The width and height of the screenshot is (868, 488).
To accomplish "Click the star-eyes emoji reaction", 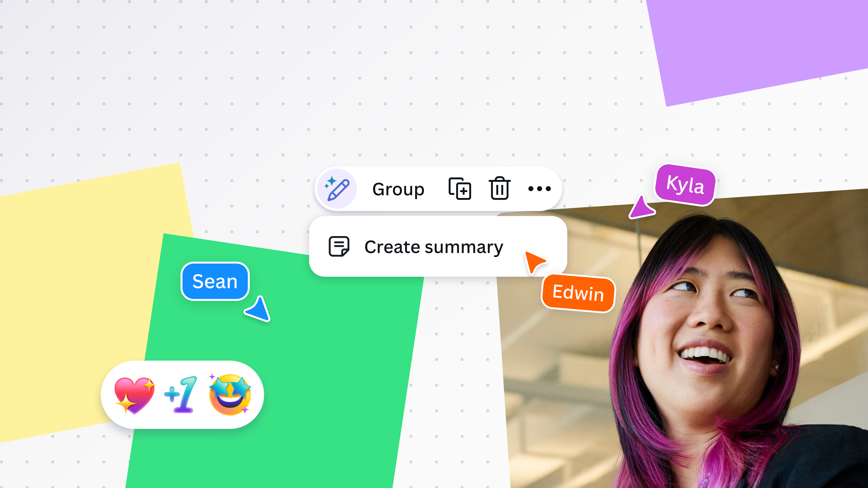I will [x=230, y=395].
